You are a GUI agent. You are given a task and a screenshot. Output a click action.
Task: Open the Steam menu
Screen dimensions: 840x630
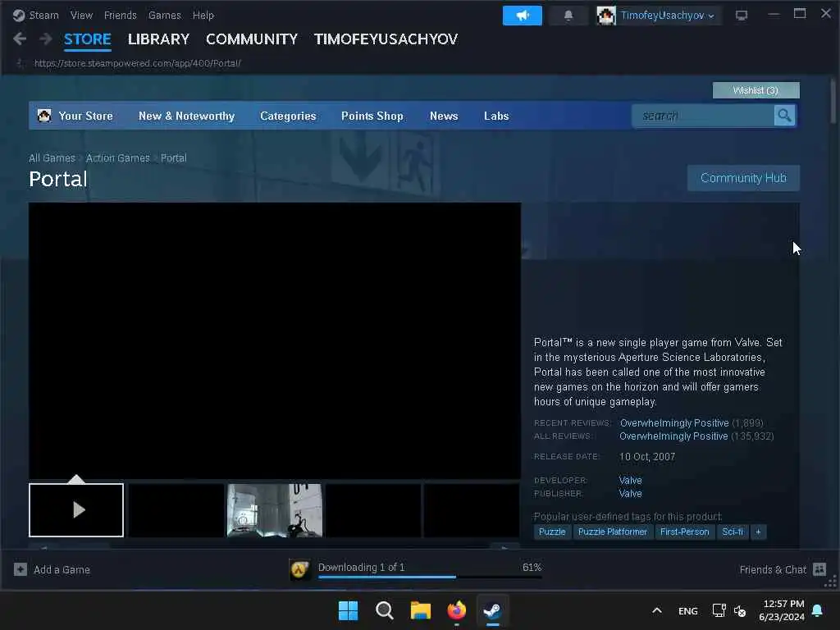coord(44,16)
